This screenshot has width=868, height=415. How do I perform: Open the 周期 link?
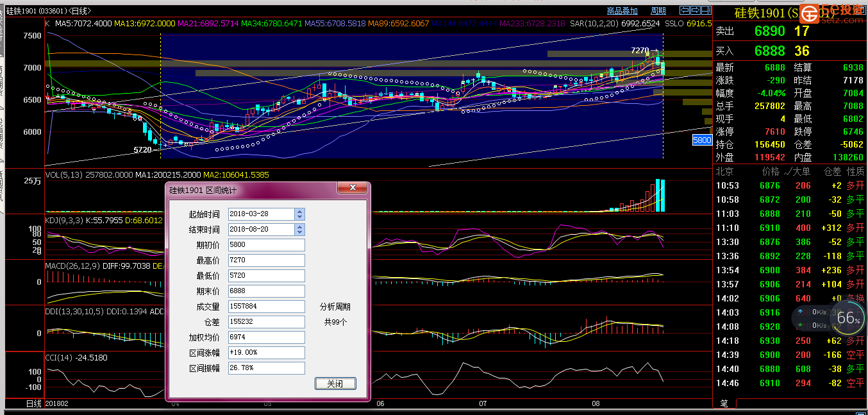click(x=658, y=11)
